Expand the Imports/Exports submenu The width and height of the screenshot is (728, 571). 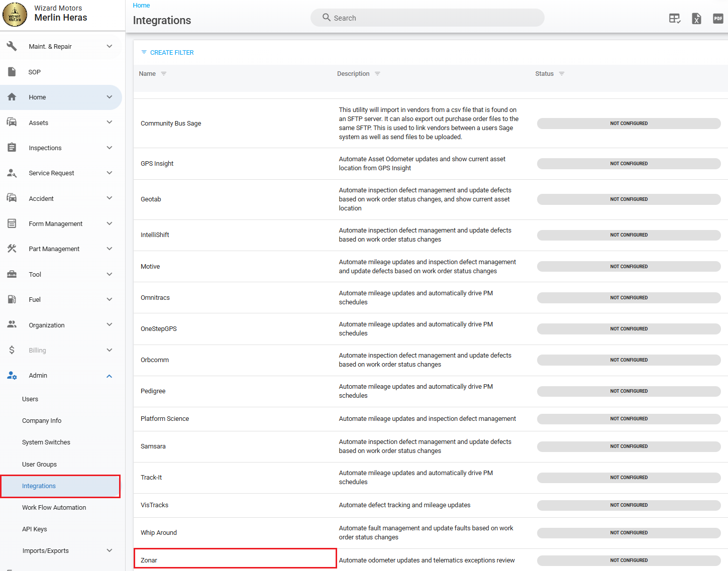(x=110, y=550)
